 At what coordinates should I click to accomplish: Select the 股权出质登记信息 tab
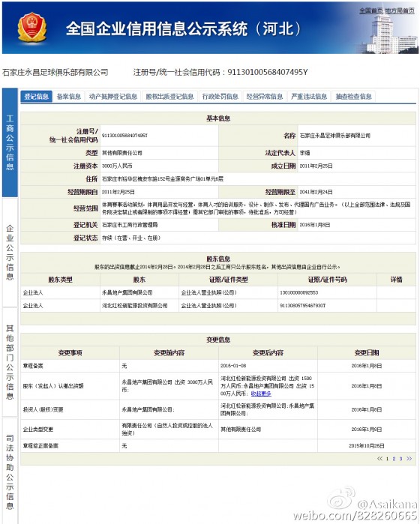[169, 97]
